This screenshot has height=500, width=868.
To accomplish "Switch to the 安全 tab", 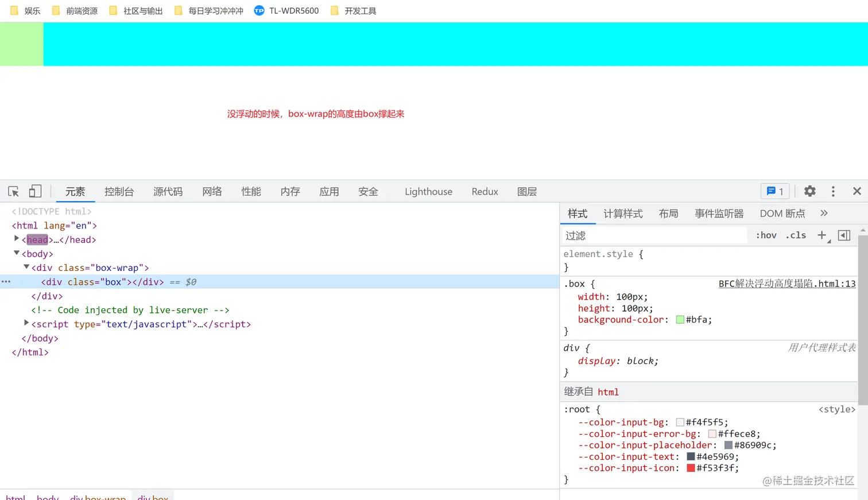I will 369,191.
